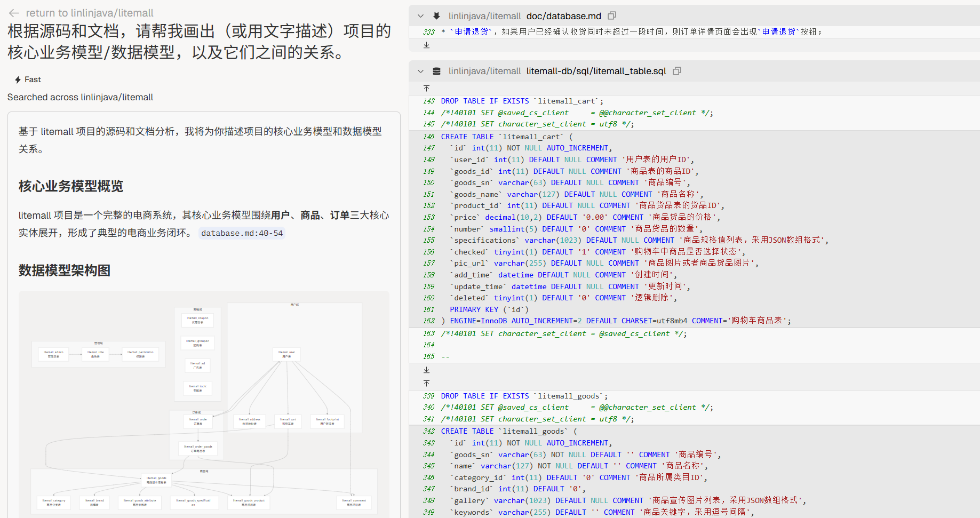Click the lightning bolt Fast icon
Image resolution: width=980 pixels, height=518 pixels.
(18, 79)
